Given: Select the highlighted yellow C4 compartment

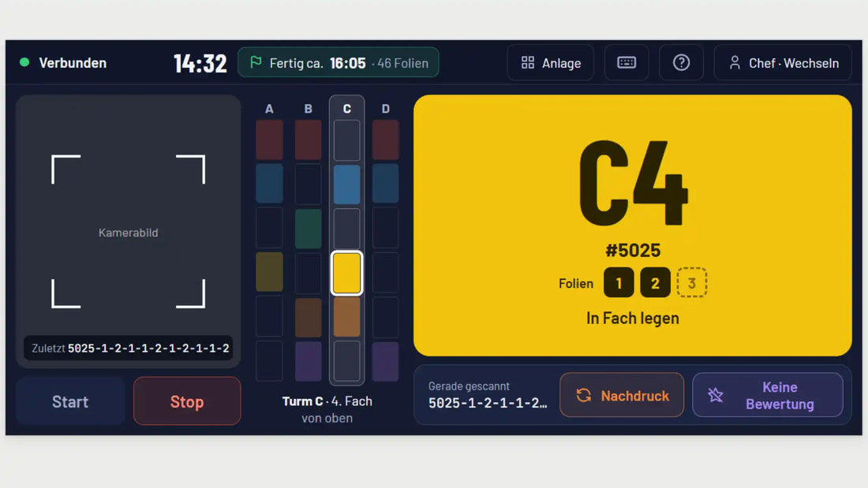Looking at the screenshot, I should pyautogui.click(x=346, y=273).
